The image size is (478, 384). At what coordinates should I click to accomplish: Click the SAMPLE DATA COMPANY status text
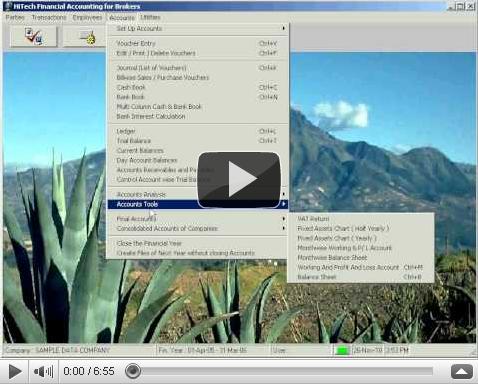[x=73, y=351]
